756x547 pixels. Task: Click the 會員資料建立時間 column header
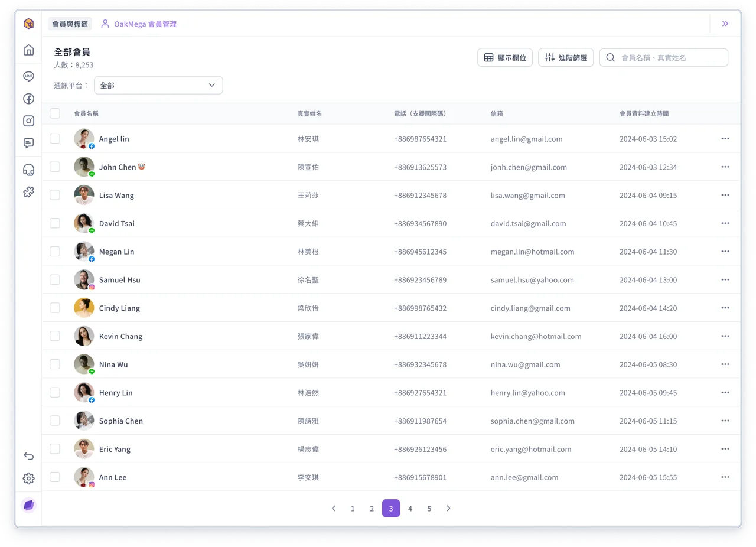[x=644, y=113]
